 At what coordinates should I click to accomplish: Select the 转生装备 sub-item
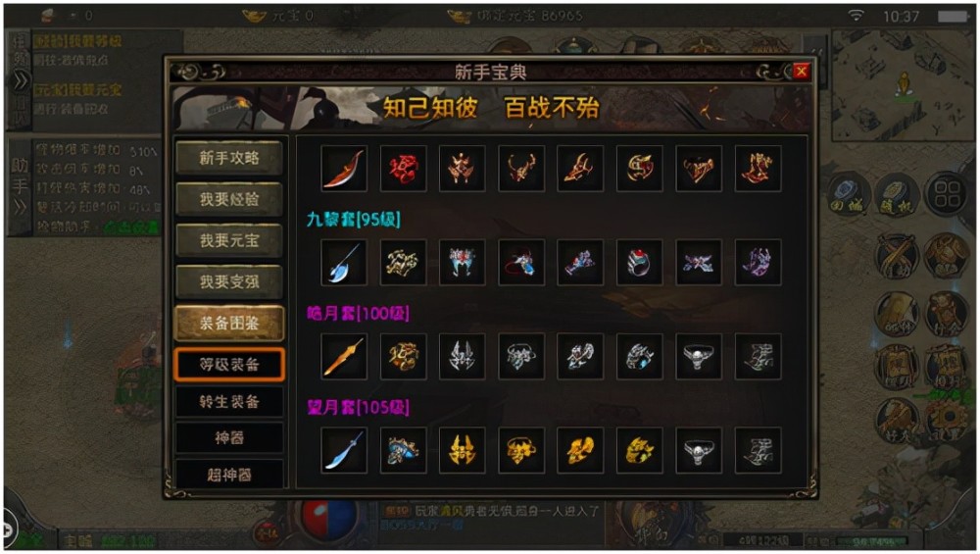point(229,401)
